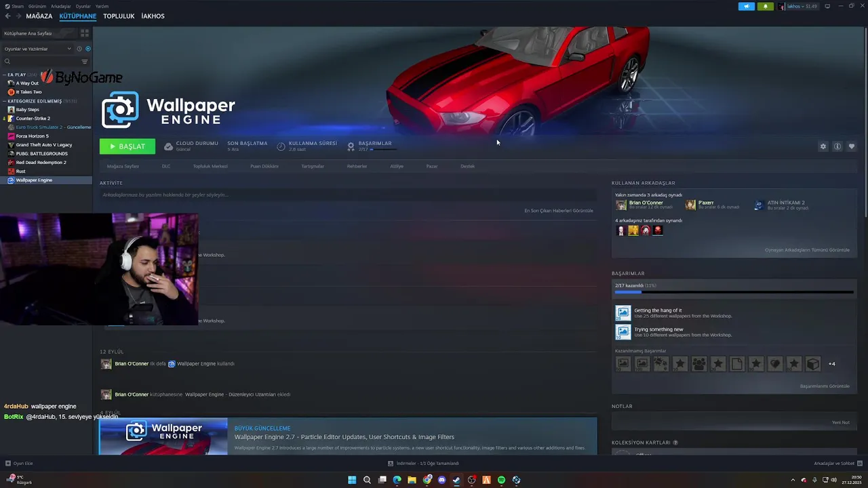
Task: Open Spotify from the taskbar
Action: (501, 480)
